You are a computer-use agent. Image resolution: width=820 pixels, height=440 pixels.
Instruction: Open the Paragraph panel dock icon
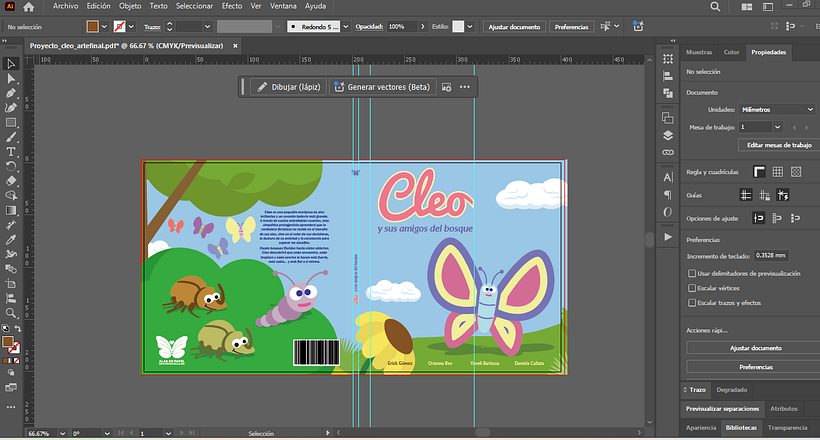click(x=668, y=195)
